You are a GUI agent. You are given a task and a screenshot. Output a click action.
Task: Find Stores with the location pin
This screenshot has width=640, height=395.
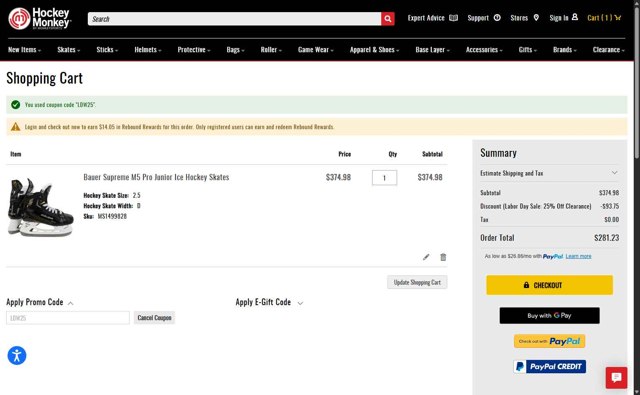coord(525,18)
